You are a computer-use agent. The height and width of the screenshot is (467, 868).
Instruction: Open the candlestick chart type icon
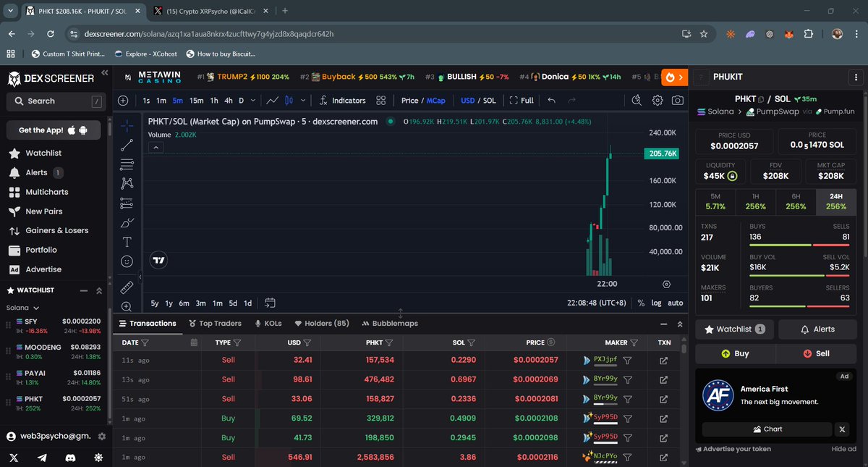(x=289, y=101)
